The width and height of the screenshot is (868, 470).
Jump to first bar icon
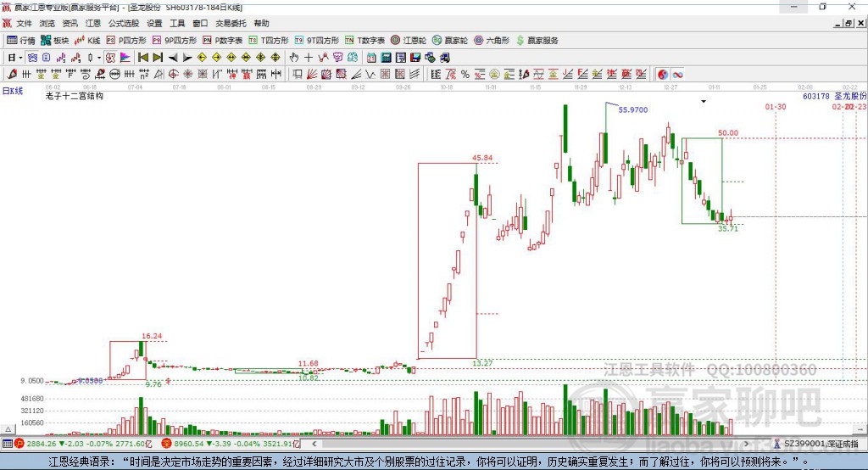(142, 58)
